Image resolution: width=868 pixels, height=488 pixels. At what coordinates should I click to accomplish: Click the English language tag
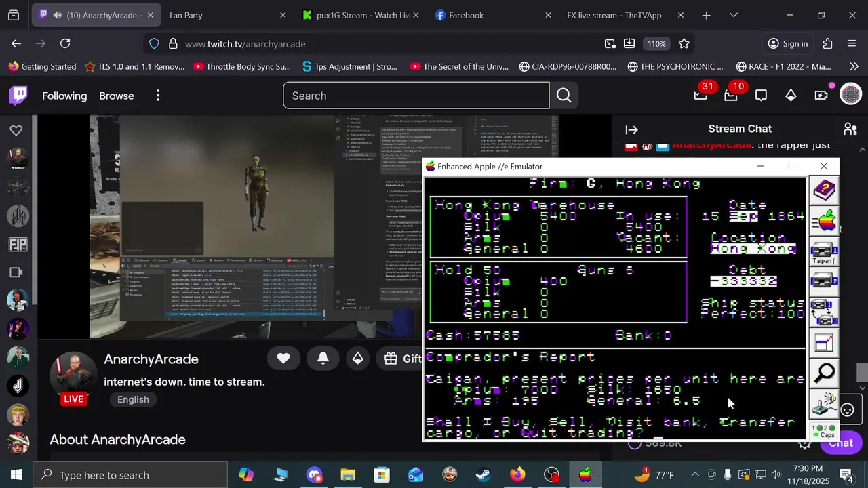point(133,399)
